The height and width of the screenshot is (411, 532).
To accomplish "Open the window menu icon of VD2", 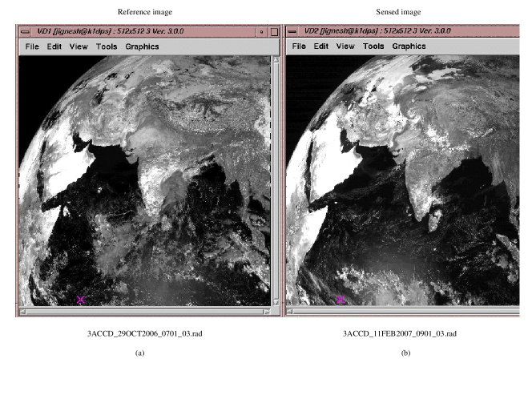I will point(292,31).
